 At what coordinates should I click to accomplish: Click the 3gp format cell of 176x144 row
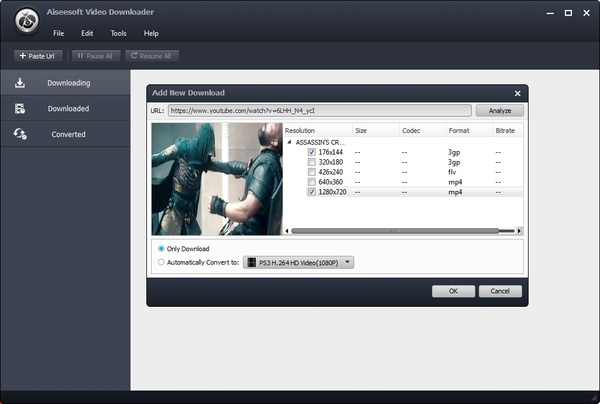coord(454,152)
